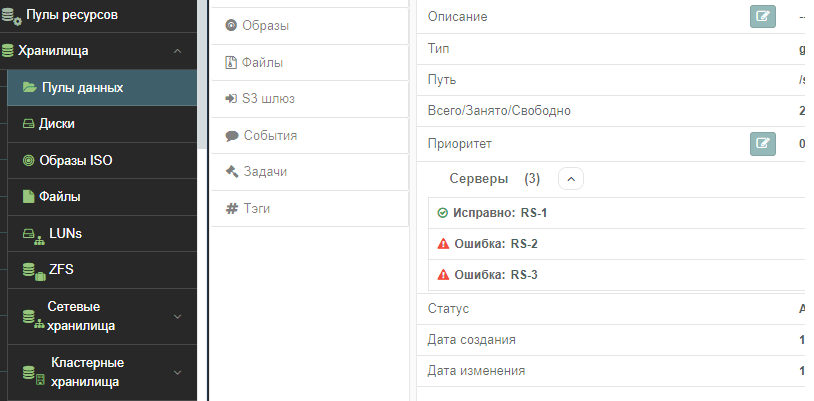Expand the Сетевые хранилища submenu

point(177,316)
